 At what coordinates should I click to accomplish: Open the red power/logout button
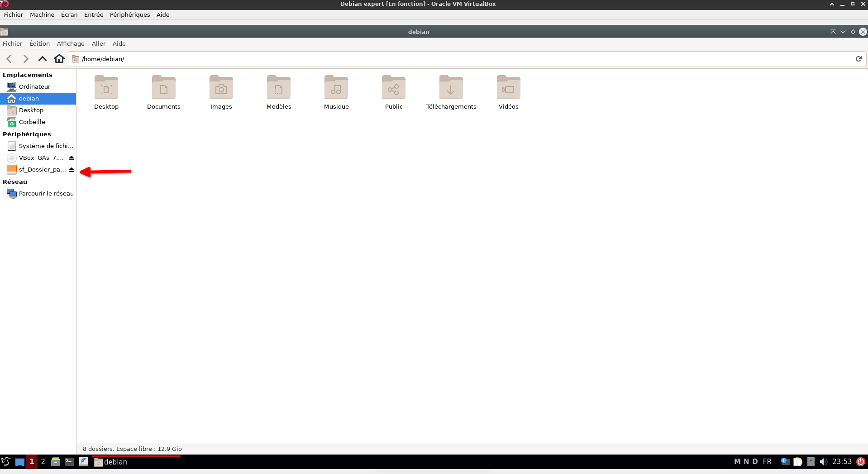pos(861,462)
